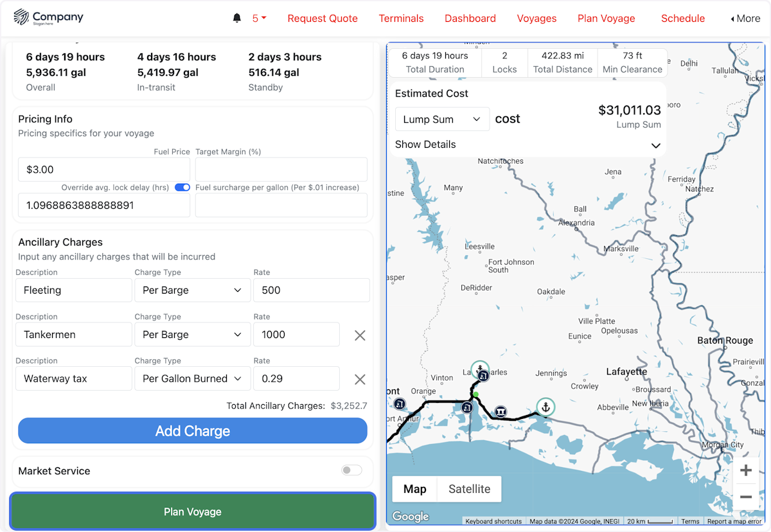Image resolution: width=771 pixels, height=532 pixels.
Task: Zoom in using the map plus icon
Action: tap(746, 470)
